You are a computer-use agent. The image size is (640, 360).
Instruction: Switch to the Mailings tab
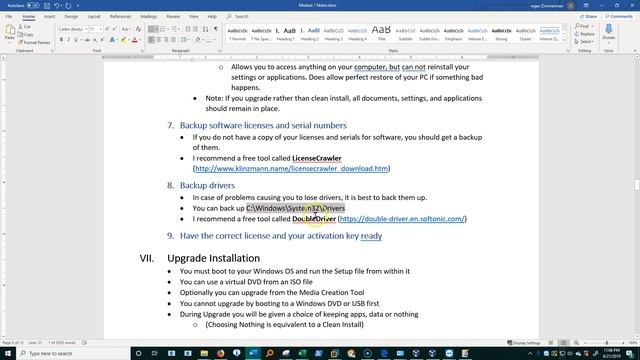(149, 16)
